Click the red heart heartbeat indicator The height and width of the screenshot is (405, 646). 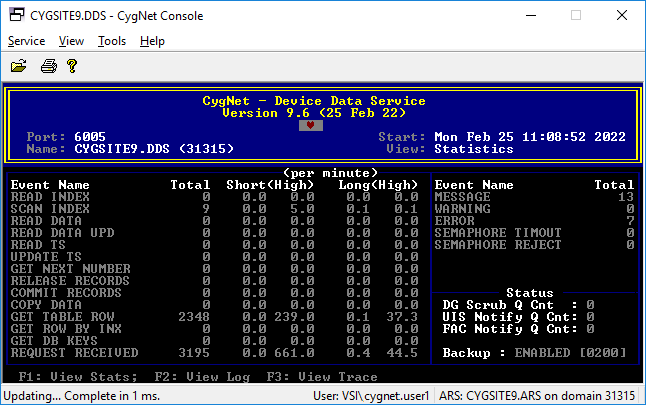coord(311,125)
